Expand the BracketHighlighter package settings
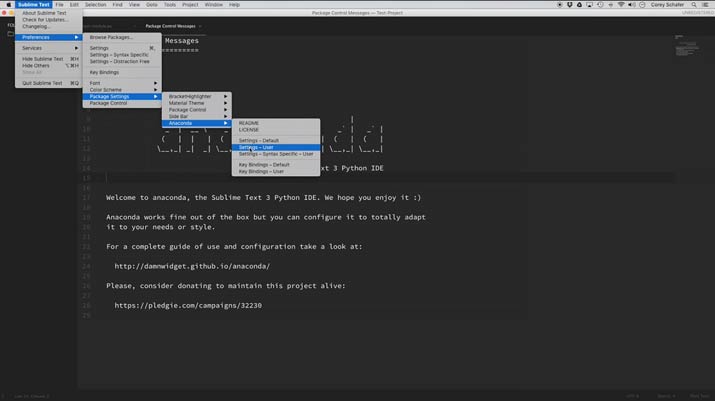The image size is (715, 401). (x=197, y=96)
